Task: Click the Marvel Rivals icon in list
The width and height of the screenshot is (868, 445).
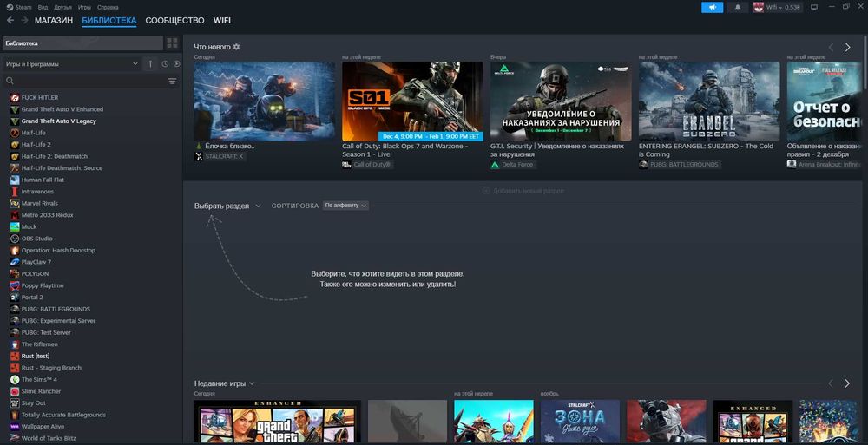Action: point(15,203)
